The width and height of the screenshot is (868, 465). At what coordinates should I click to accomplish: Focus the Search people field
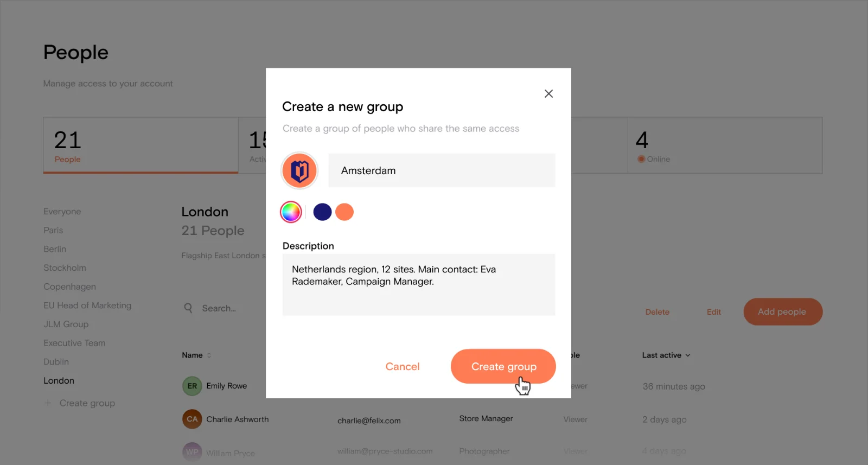pos(219,308)
